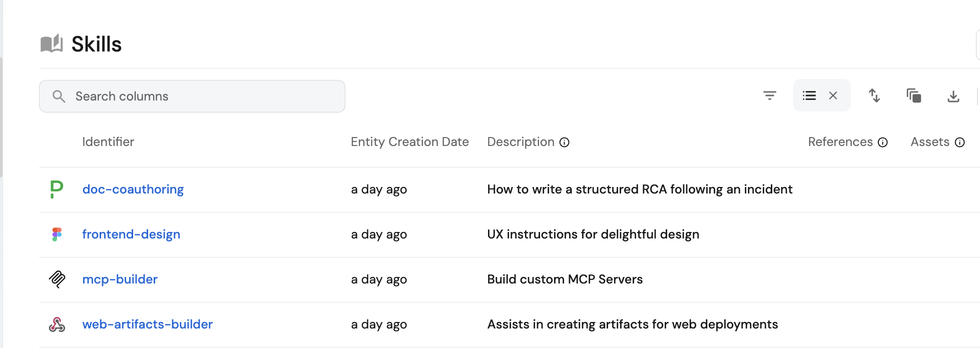
Task: Click the copy/duplicate view icon
Action: pos(913,95)
